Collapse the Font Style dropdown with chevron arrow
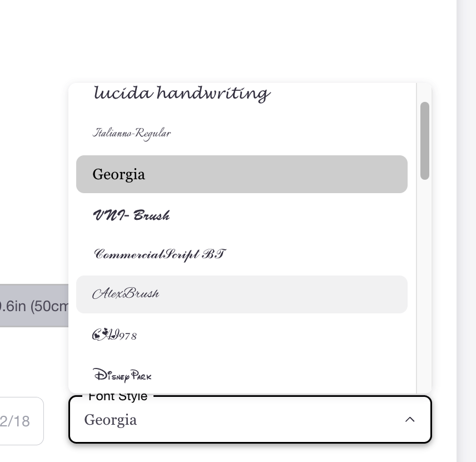The width and height of the screenshot is (476, 462). [410, 420]
